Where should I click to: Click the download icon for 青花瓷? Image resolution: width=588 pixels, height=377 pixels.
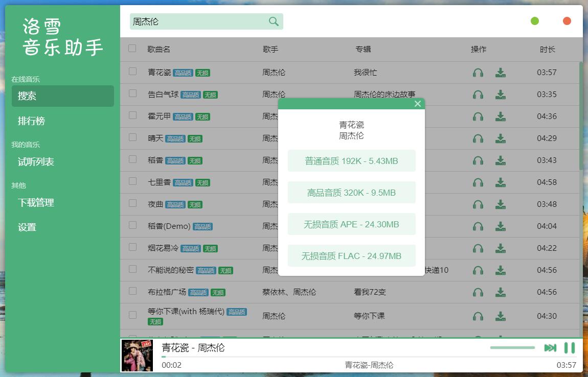(x=500, y=73)
